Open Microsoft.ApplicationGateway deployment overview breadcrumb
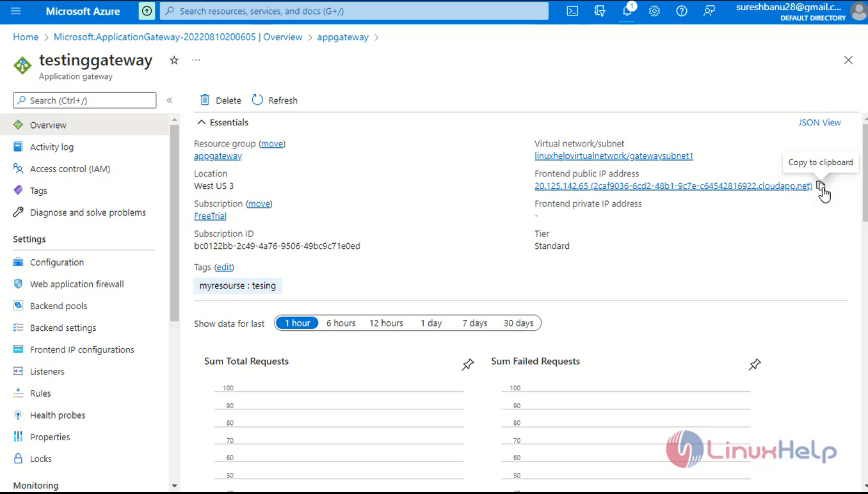The width and height of the screenshot is (868, 494). pyautogui.click(x=178, y=37)
